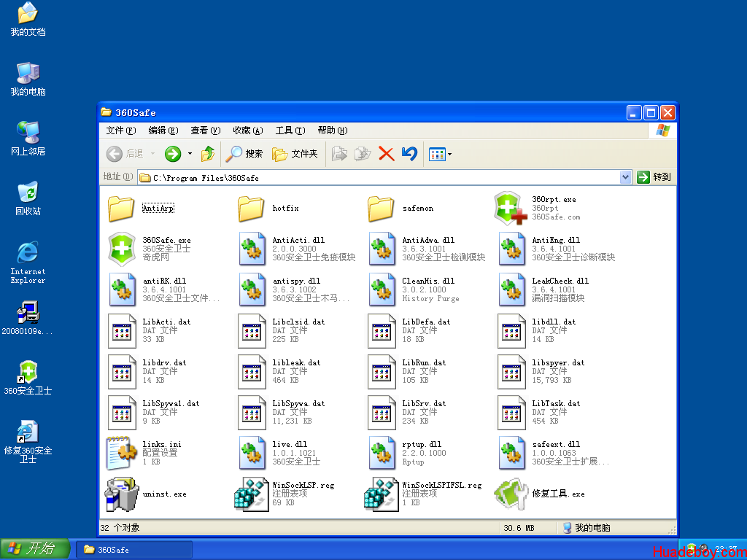Image resolution: width=747 pixels, height=560 pixels.
Task: Click the 搜索 search toolbar button
Action: click(x=244, y=154)
